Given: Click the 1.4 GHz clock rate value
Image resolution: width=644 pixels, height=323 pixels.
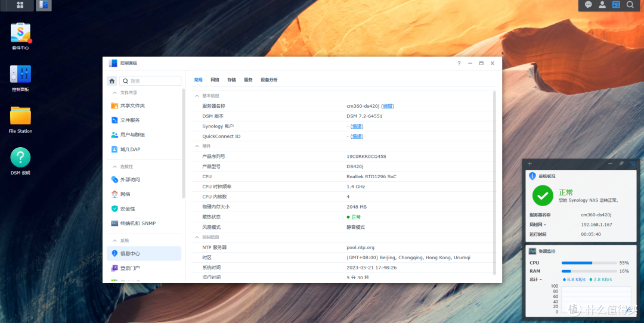Looking at the screenshot, I should coord(355,187).
